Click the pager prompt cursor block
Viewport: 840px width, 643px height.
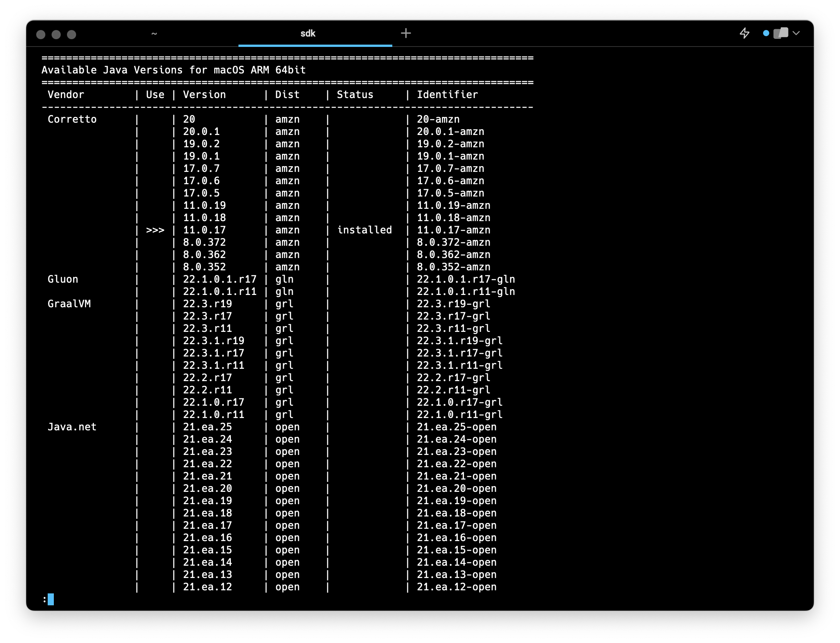pyautogui.click(x=51, y=599)
